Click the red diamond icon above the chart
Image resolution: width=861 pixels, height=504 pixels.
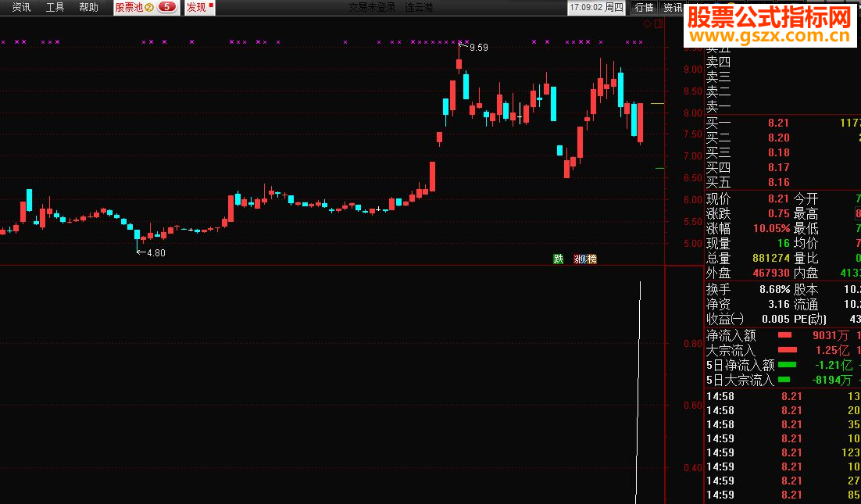click(647, 23)
